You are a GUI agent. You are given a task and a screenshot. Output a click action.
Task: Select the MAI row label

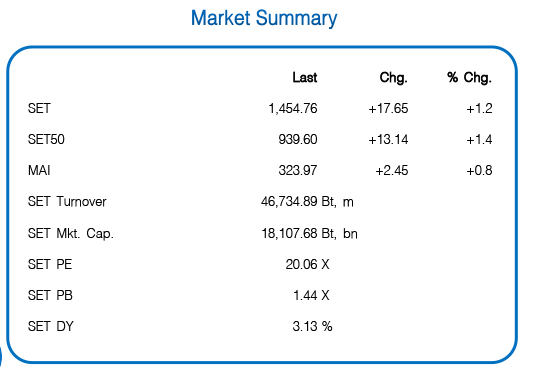pyautogui.click(x=39, y=170)
